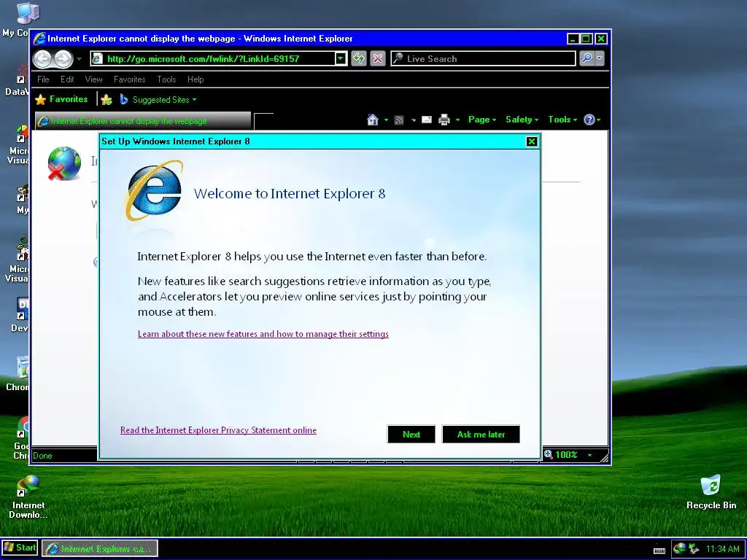Open the View menu
Viewport: 747px width, 560px height.
(x=94, y=79)
